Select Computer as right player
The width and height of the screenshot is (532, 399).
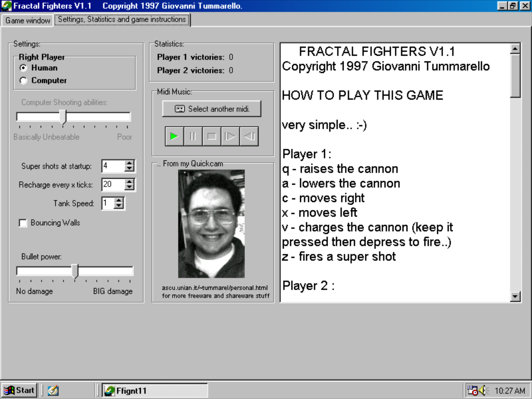pos(24,81)
